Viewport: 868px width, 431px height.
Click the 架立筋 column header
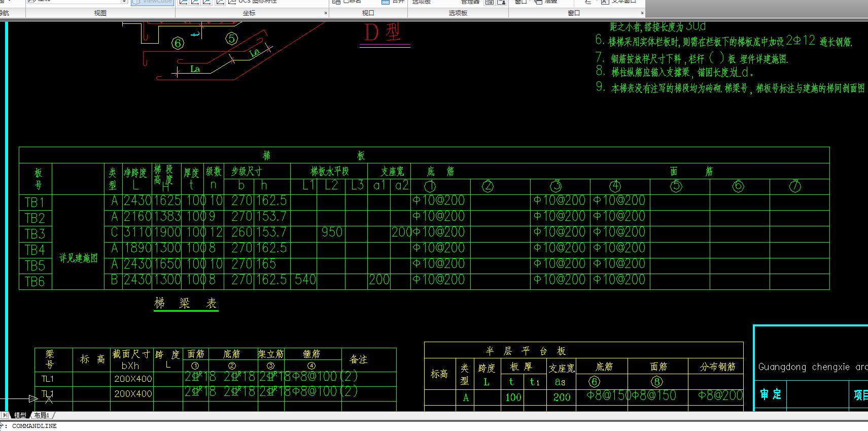pos(271,354)
